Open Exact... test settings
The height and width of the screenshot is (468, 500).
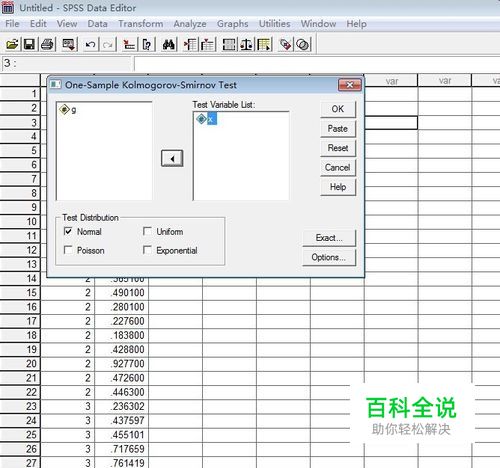(329, 238)
